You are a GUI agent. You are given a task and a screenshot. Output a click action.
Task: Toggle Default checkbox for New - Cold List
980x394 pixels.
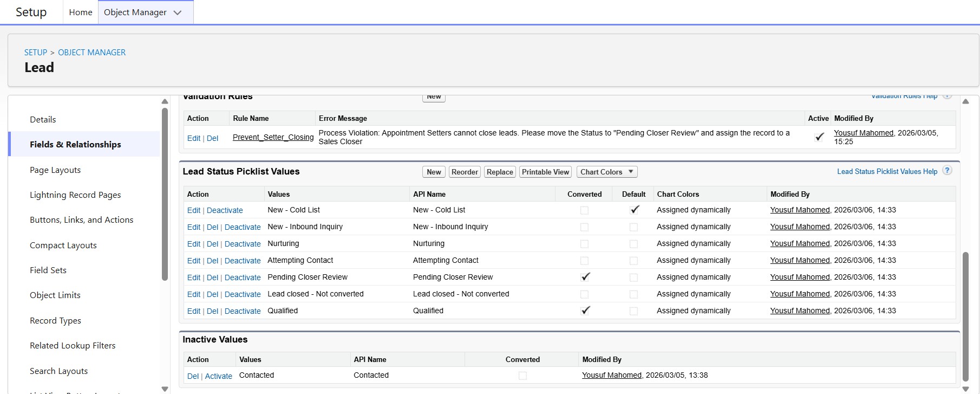point(635,210)
